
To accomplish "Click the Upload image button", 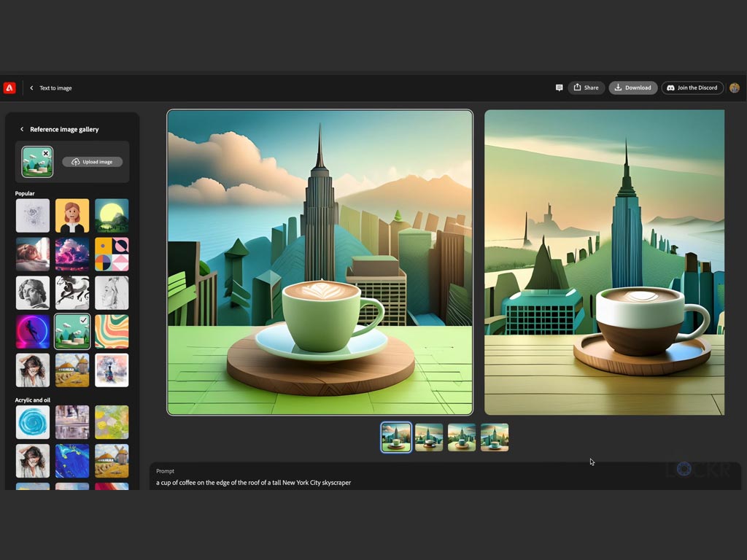I will [x=93, y=162].
